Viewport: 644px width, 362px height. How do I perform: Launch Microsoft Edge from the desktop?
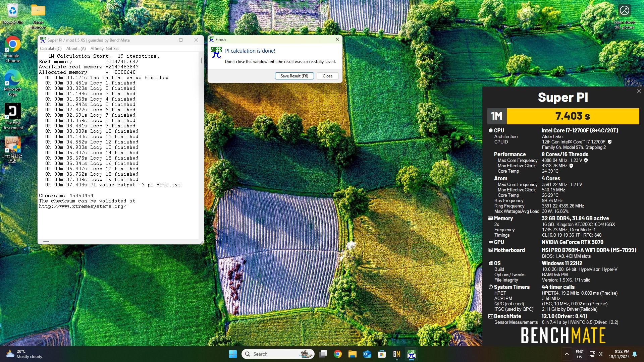(x=12, y=82)
